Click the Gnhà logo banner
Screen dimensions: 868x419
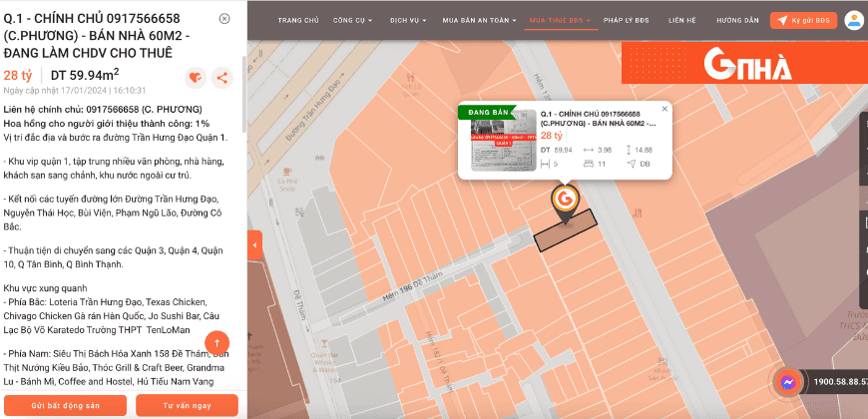(x=744, y=63)
